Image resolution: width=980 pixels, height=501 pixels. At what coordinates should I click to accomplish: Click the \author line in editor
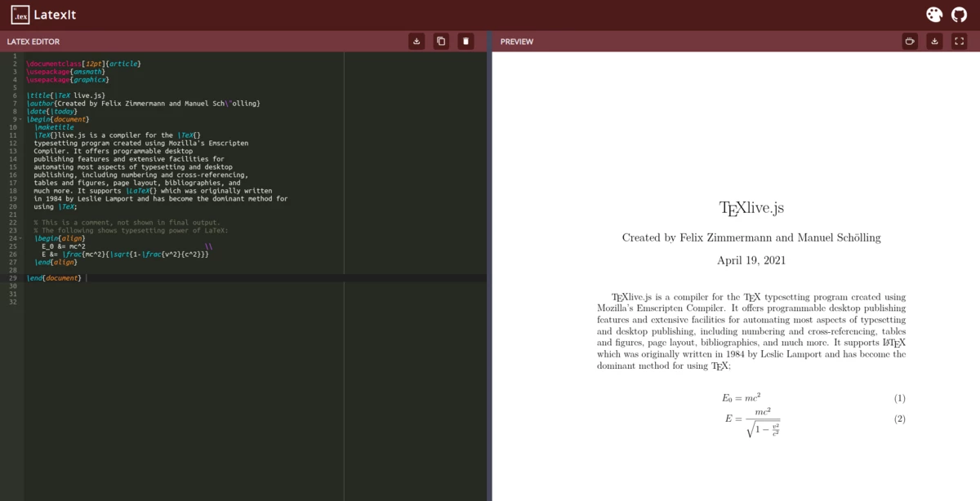[144, 104]
